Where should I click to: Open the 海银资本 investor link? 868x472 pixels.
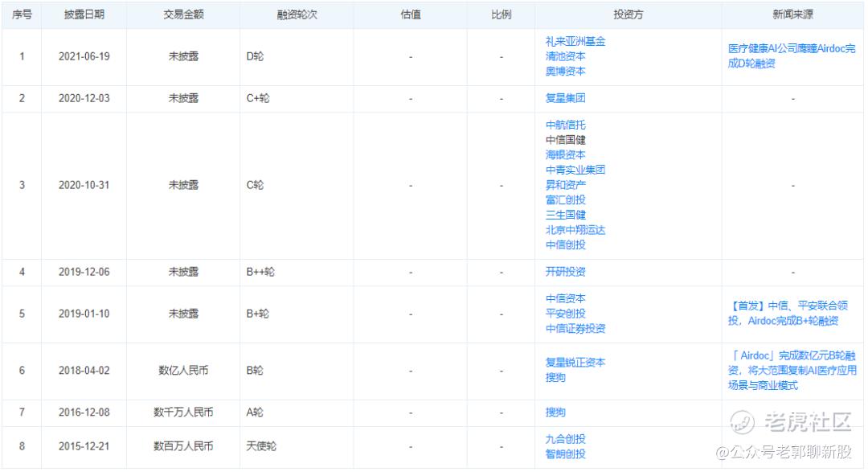click(565, 155)
